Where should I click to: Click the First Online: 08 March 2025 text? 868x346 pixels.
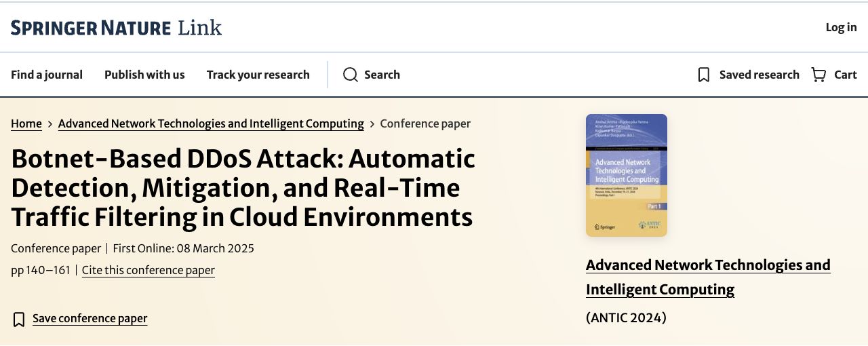pyautogui.click(x=183, y=248)
